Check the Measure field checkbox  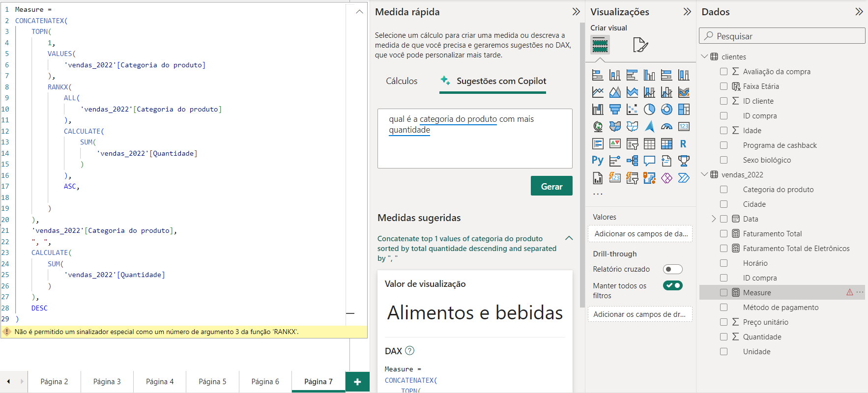click(x=723, y=293)
